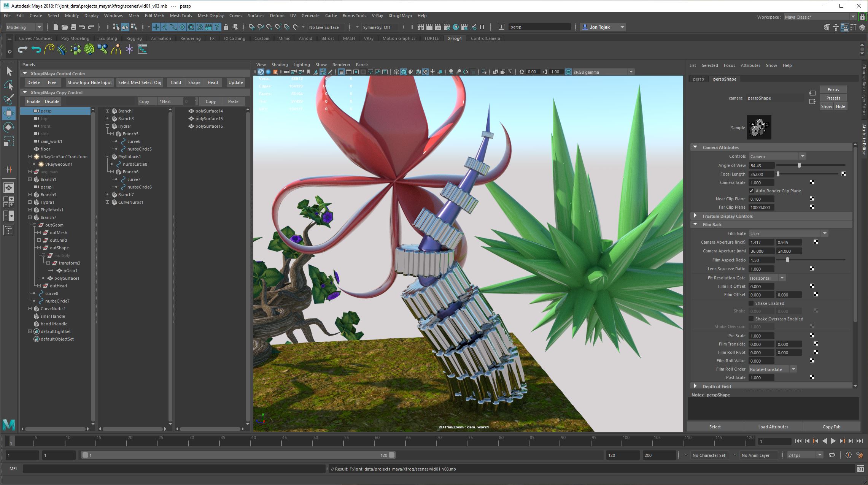Collapse the Branch7 node in outliner
This screenshot has width=868, height=485.
pyautogui.click(x=30, y=217)
